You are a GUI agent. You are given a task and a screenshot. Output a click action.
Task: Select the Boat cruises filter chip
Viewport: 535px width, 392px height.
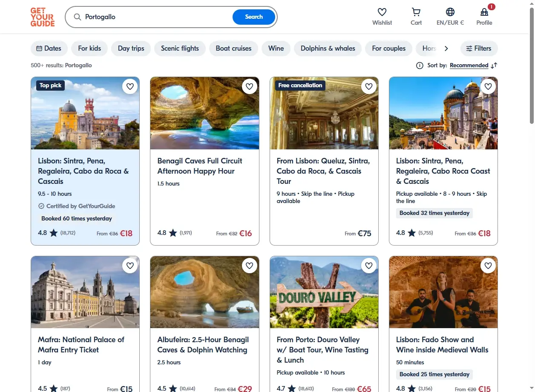233,49
